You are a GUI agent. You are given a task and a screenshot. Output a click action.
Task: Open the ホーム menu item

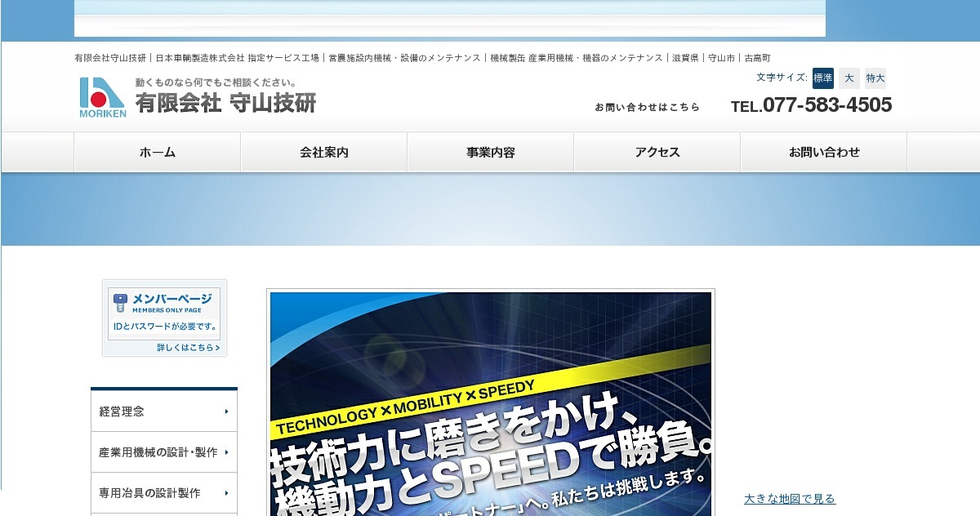(158, 152)
